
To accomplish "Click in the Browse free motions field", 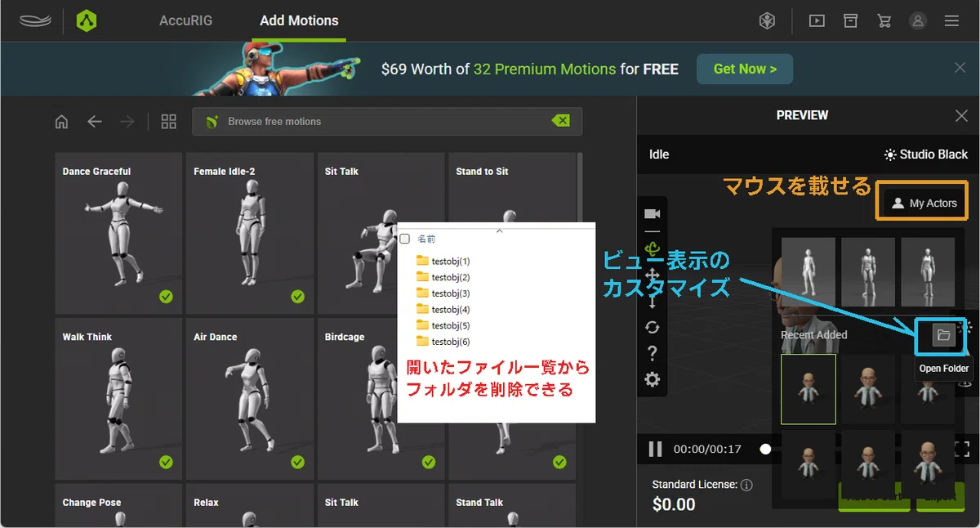I will 387,121.
